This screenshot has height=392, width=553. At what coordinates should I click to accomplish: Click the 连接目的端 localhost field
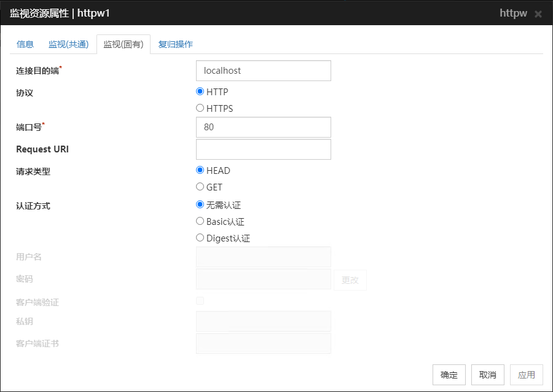pyautogui.click(x=263, y=71)
